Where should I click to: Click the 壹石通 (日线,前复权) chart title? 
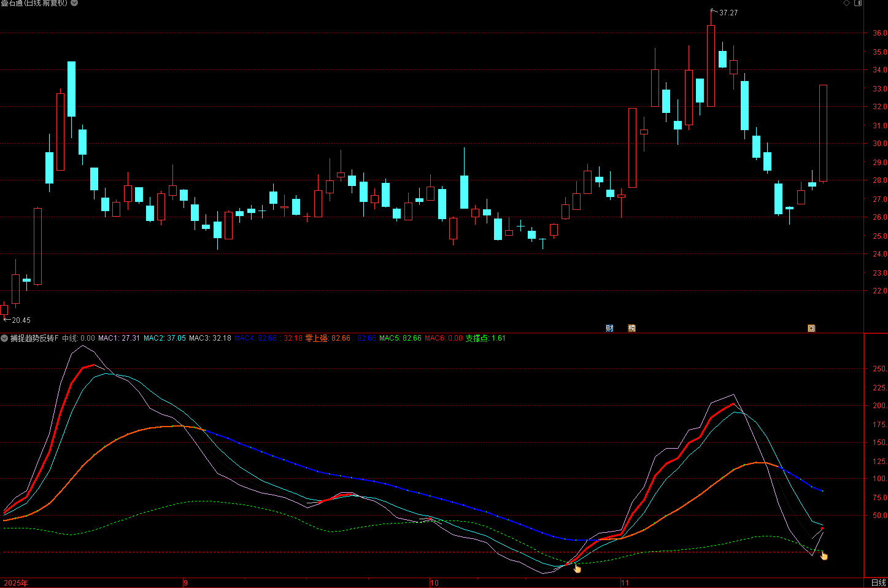click(x=34, y=3)
